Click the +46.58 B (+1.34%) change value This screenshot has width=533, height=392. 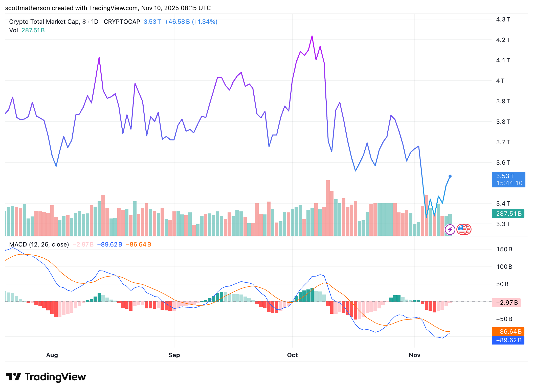pyautogui.click(x=191, y=22)
